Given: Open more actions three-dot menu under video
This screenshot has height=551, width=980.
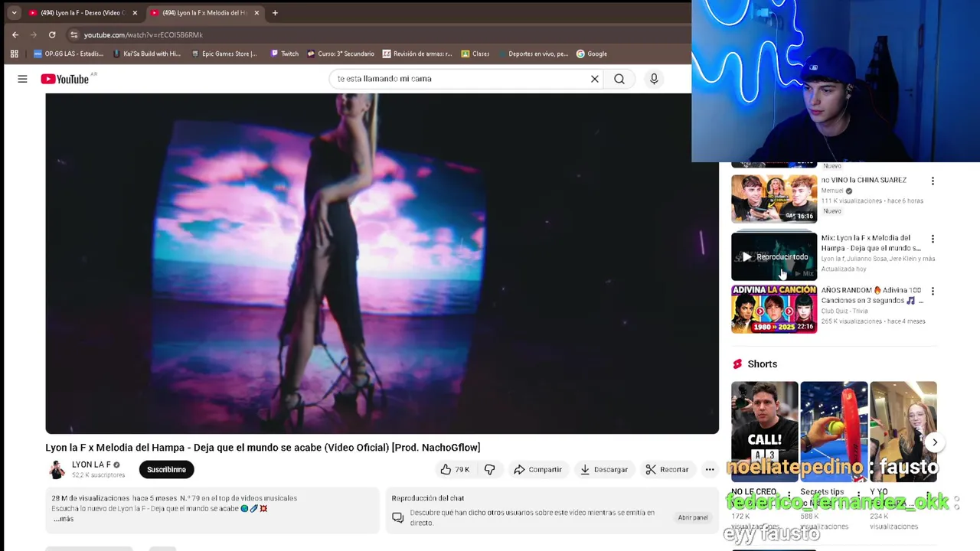Looking at the screenshot, I should point(710,469).
